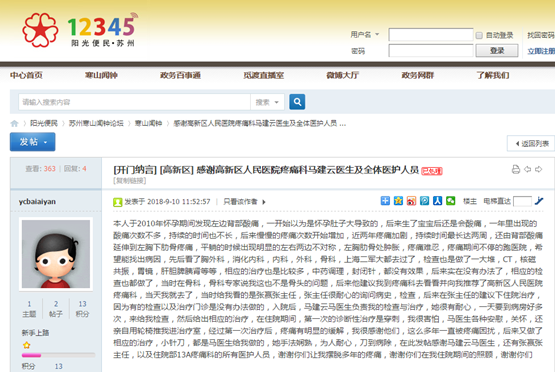Screen dimensions: 555x372
Task: Click the 登录 button
Action: pos(497,51)
